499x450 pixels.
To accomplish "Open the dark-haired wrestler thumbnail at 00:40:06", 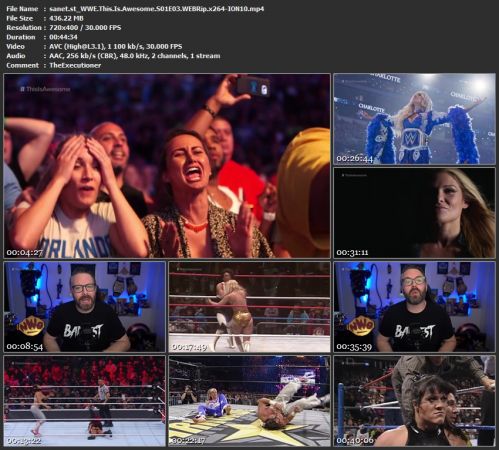I will [x=415, y=401].
